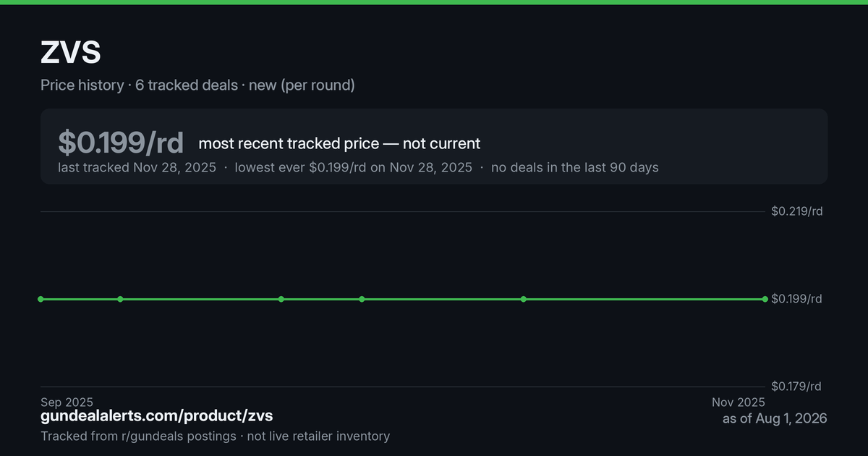868x456 pixels.
Task: Click 'Tracked from r/gundeals postings' footer text
Action: tap(138, 436)
